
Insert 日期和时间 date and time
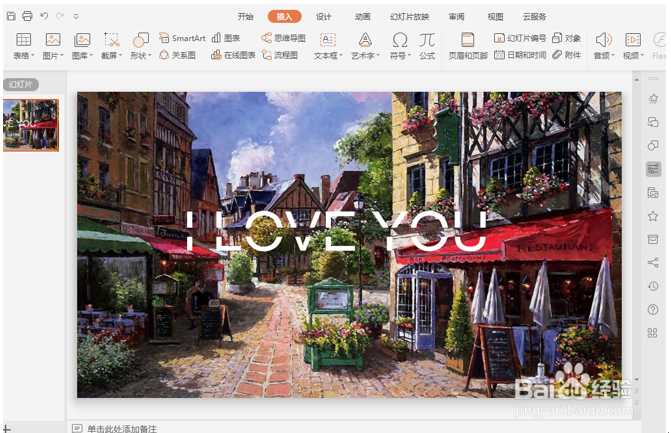coord(520,55)
